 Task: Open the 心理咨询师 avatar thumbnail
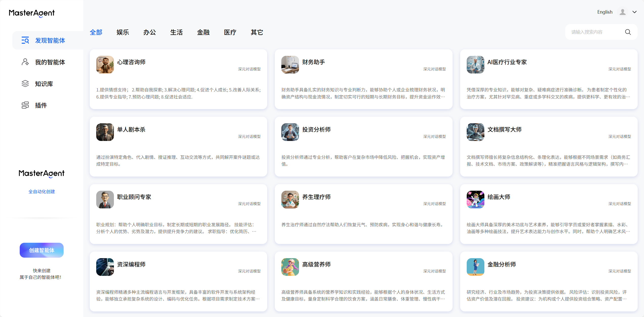point(105,65)
